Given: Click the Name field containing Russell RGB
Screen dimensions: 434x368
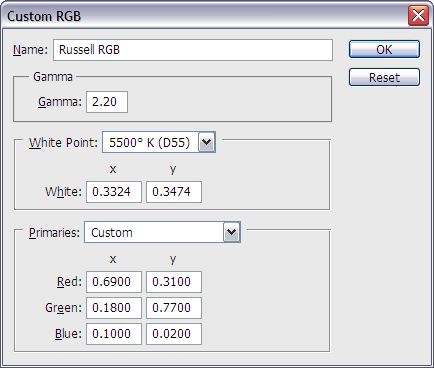Looking at the screenshot, I should pyautogui.click(x=193, y=50).
